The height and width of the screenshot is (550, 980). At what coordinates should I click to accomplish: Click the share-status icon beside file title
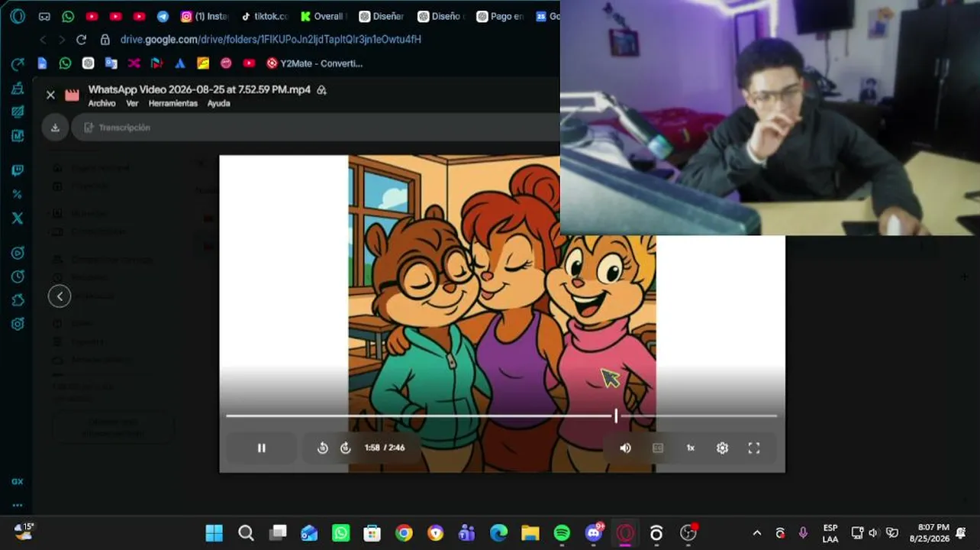click(x=321, y=90)
